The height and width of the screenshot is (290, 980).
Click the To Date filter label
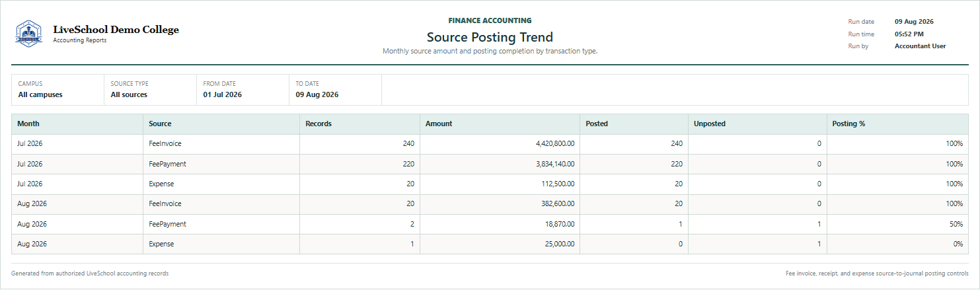pyautogui.click(x=307, y=84)
